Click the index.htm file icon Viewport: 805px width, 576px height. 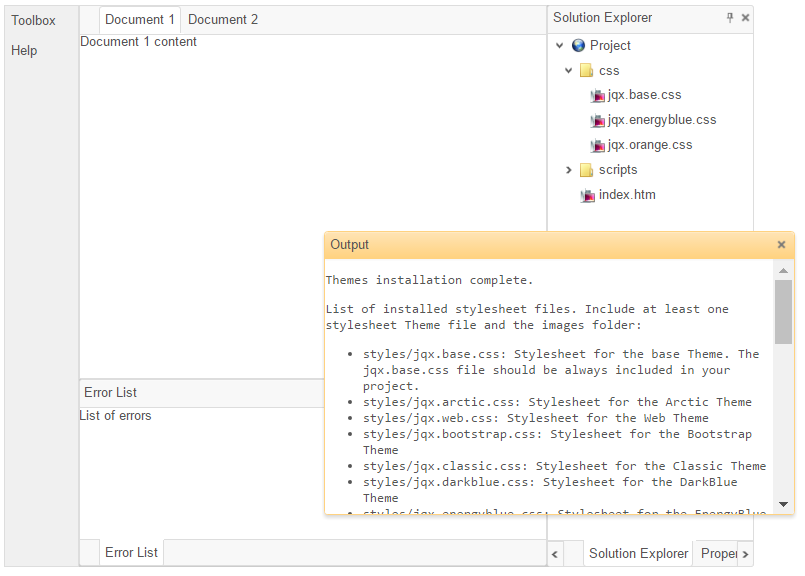tap(588, 196)
